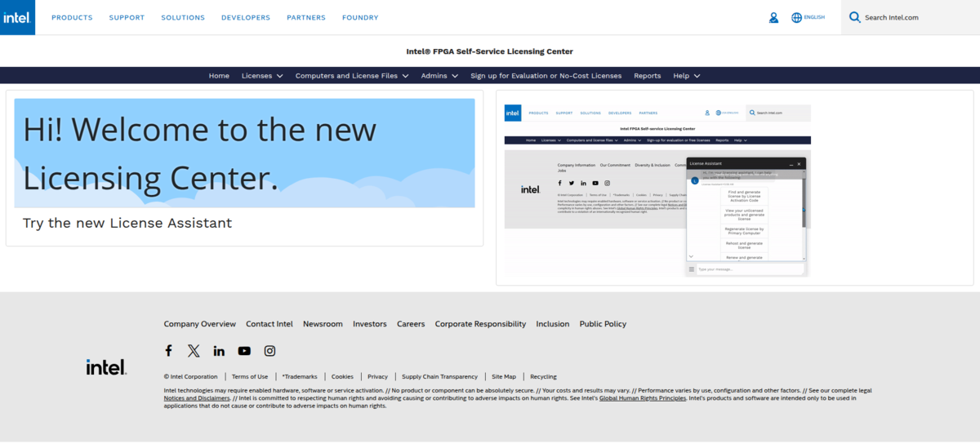Open the DEVELOPERS top menu

[x=246, y=17]
